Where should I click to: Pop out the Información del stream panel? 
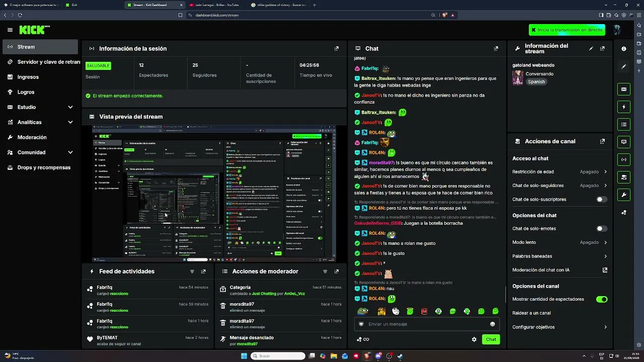click(602, 49)
